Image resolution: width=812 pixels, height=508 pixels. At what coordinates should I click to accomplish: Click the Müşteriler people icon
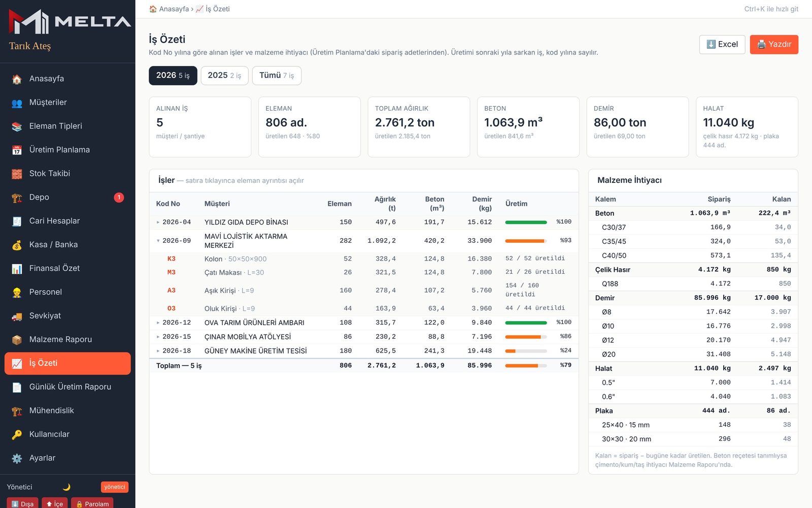pyautogui.click(x=17, y=103)
